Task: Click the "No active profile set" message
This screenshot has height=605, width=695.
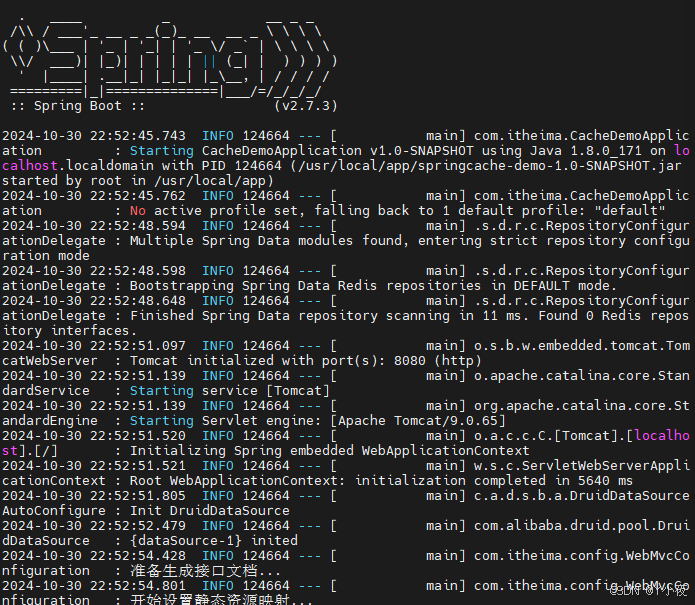Action: point(217,211)
